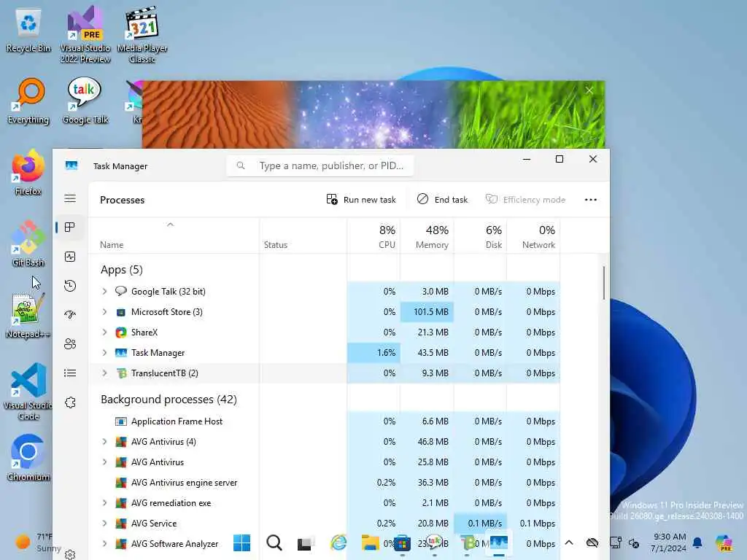The width and height of the screenshot is (747, 560).
Task: Sort by the Disk column header
Action: [480, 236]
